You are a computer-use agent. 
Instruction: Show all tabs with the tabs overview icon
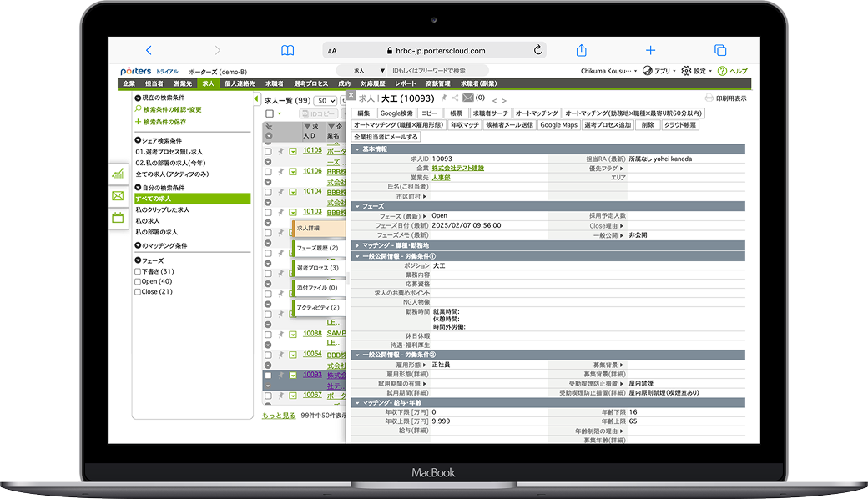click(x=720, y=50)
